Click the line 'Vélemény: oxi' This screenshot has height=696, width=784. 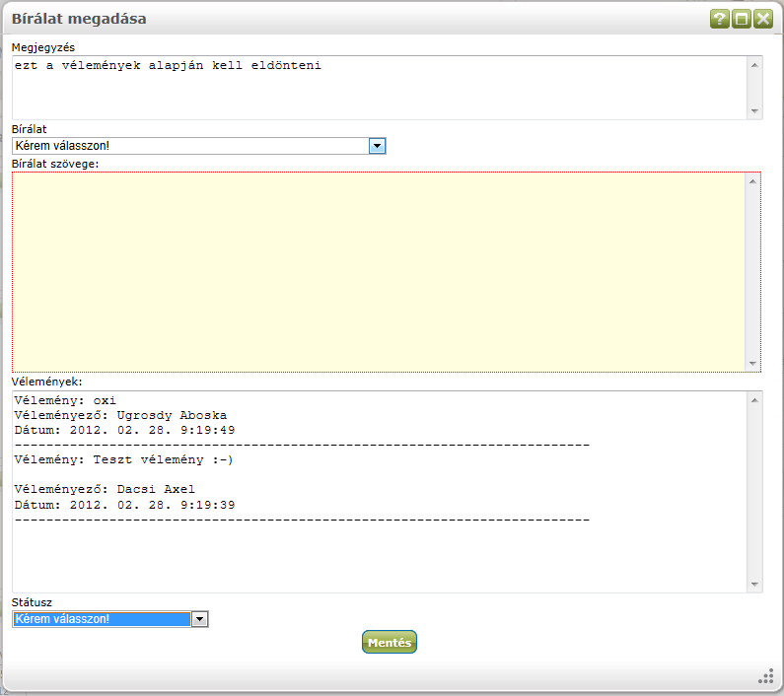65,400
